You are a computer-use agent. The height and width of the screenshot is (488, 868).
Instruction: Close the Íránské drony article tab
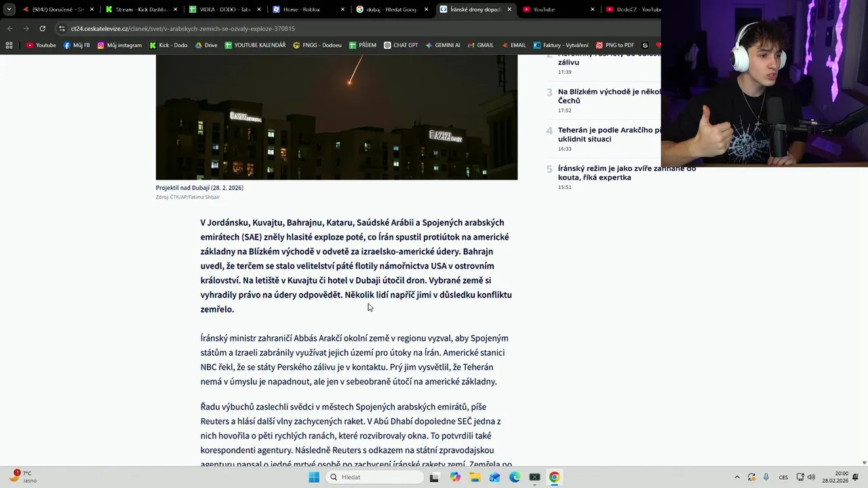click(x=509, y=9)
